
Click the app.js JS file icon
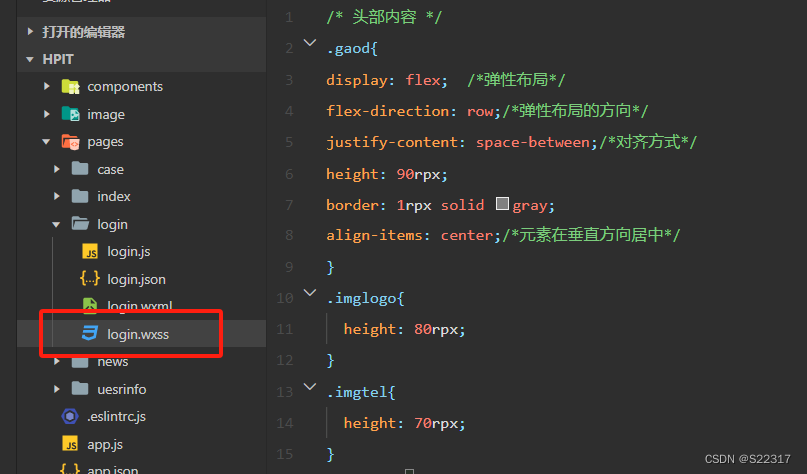pyautogui.click(x=70, y=444)
